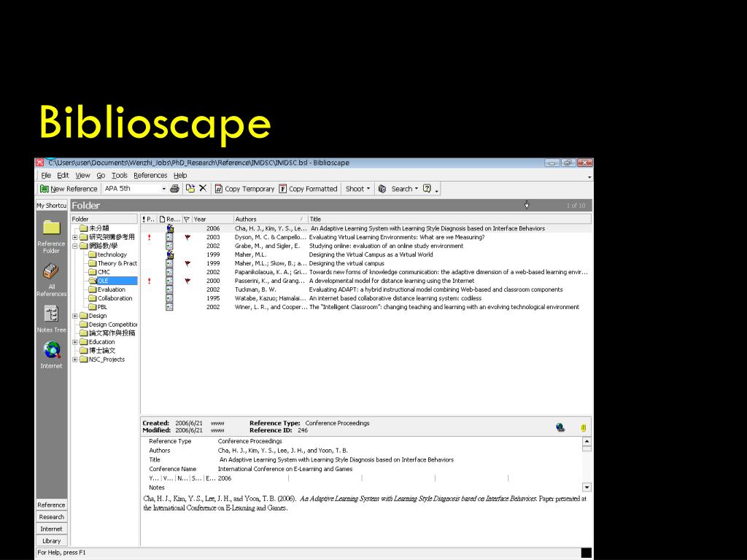Screen dimensions: 747x560
Task: Click the priority mark in Passerini row
Action: coord(149,281)
